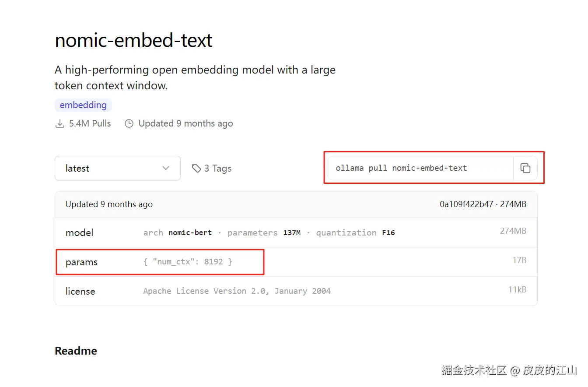Click the model description about open embedding

[x=195, y=77]
